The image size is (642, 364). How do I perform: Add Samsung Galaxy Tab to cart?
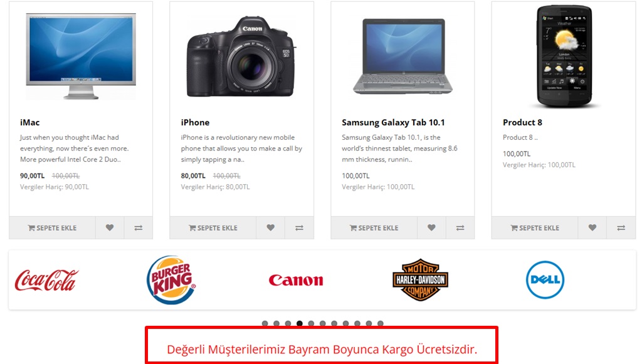click(374, 228)
